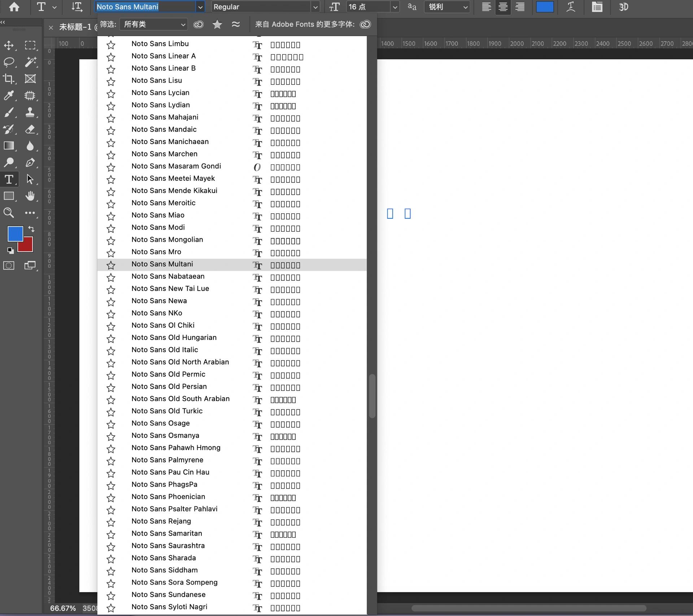This screenshot has height=616, width=693.
Task: Favorite the Noto Sans Limbu font
Action: coord(111,45)
